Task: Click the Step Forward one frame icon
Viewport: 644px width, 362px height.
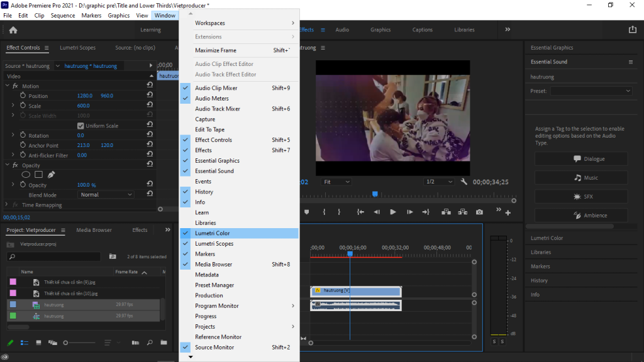Action: 410,212
